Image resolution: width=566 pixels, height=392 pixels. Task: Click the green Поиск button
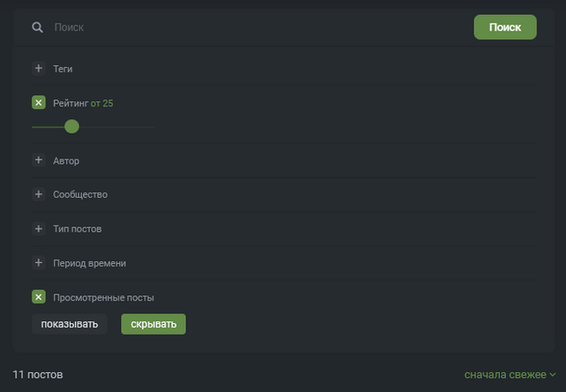tap(505, 27)
